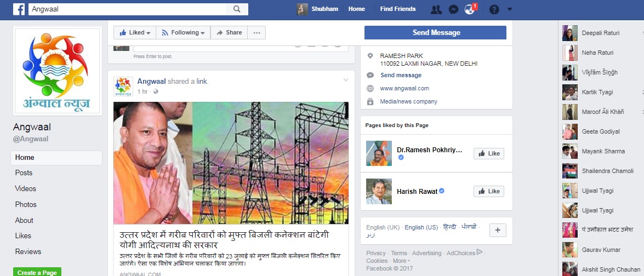Screen dimensions: 644x276
Task: Open the Privacy footer link
Action: [376, 253]
